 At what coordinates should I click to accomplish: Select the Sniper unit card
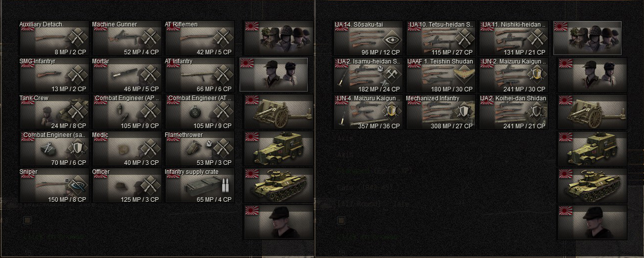coord(54,185)
